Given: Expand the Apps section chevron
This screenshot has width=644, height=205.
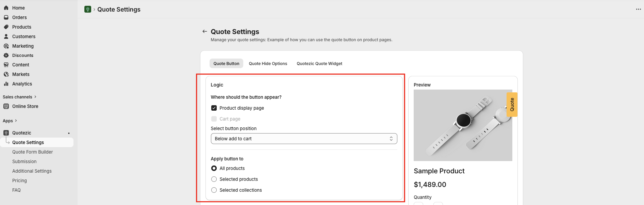Looking at the screenshot, I should [x=16, y=121].
